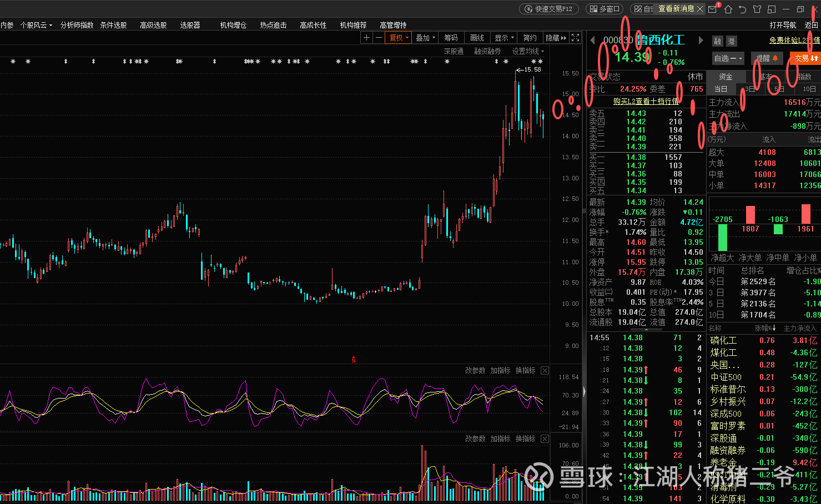Screen dimensions: 821x504
Task: Zoom out the chart with minus button
Action: (379, 38)
